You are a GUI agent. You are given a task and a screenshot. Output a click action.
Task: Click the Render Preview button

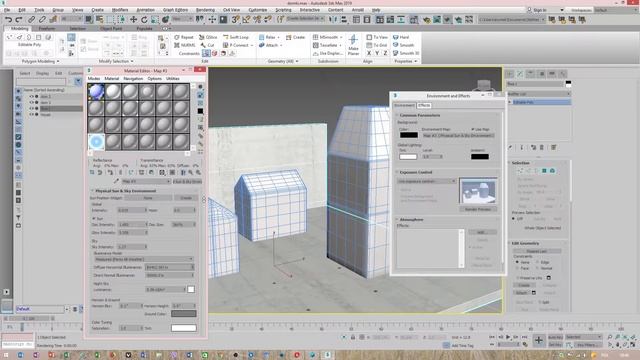pyautogui.click(x=478, y=209)
